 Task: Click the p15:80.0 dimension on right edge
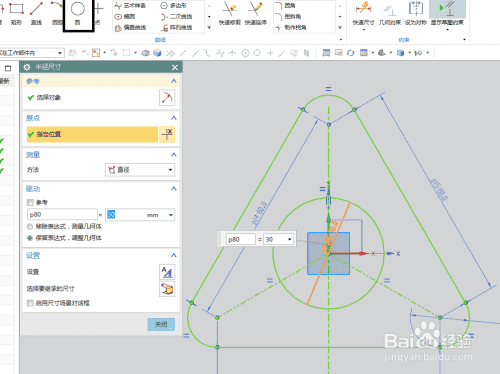(439, 190)
